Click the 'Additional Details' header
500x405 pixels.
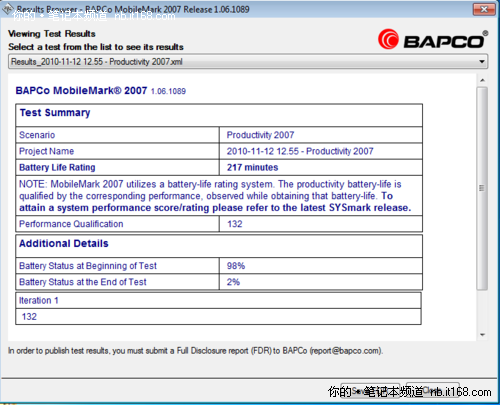64,244
